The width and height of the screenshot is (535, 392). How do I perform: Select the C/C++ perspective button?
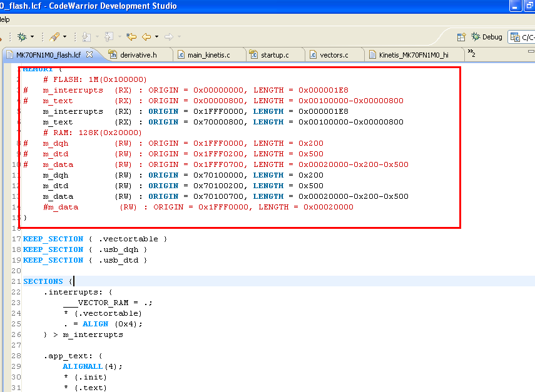coord(521,37)
